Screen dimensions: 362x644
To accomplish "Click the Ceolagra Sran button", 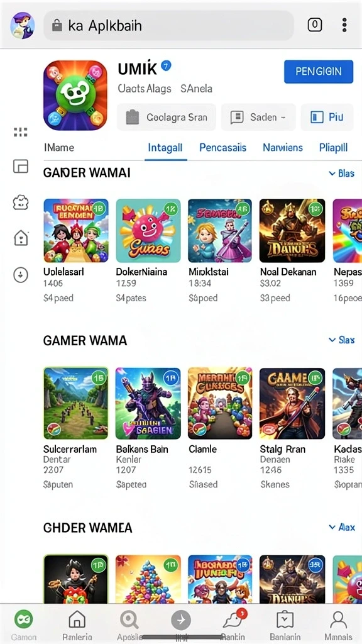I will click(x=166, y=117).
